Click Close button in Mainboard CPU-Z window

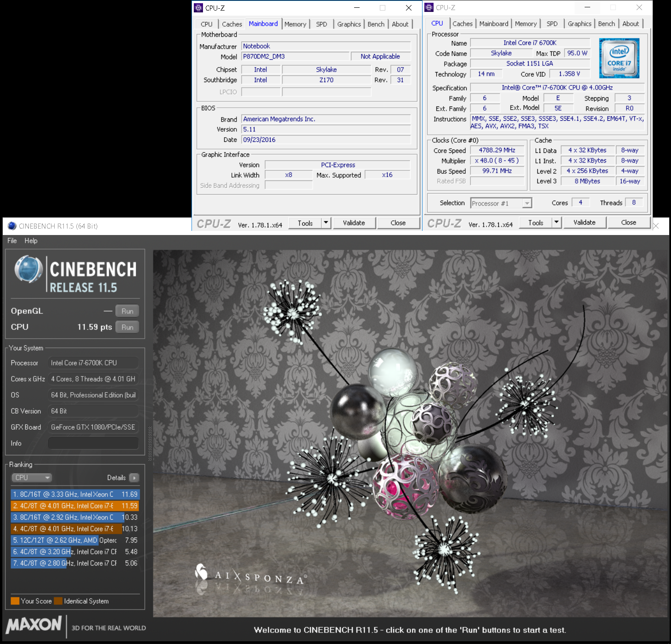(x=398, y=223)
